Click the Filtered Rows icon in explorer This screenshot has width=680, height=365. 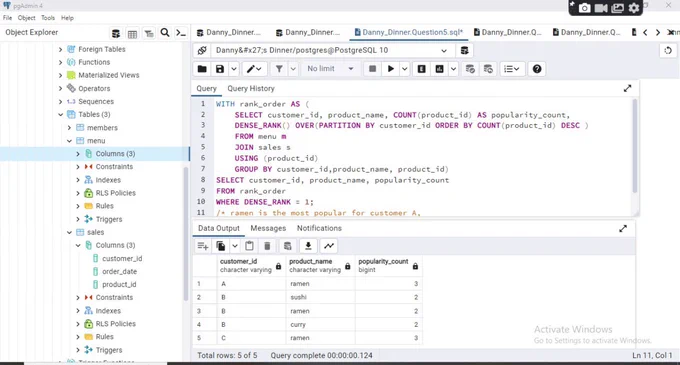[x=149, y=33]
